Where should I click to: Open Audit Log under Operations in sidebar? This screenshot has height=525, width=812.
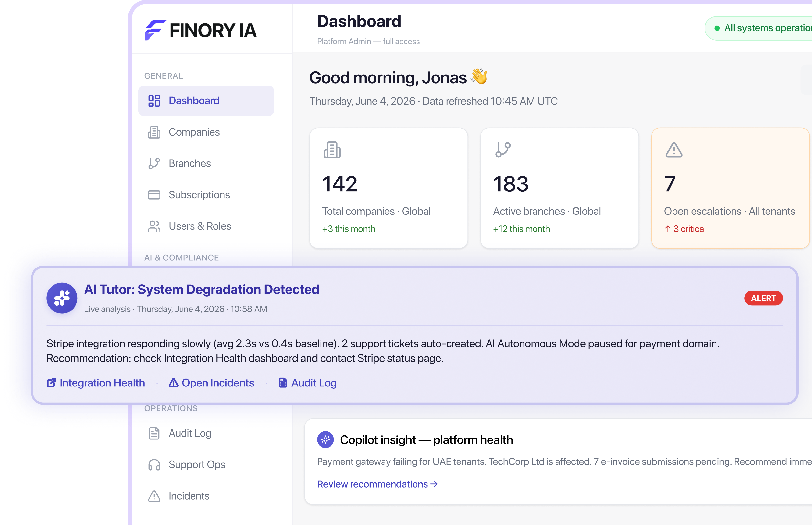pos(206,433)
